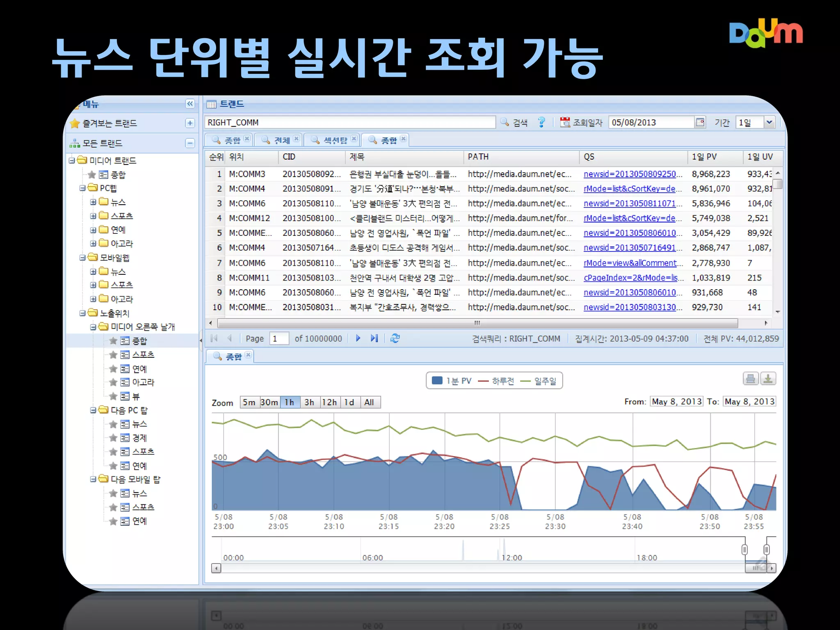Click the Daum logo
The width and height of the screenshot is (840, 630).
pos(766,33)
